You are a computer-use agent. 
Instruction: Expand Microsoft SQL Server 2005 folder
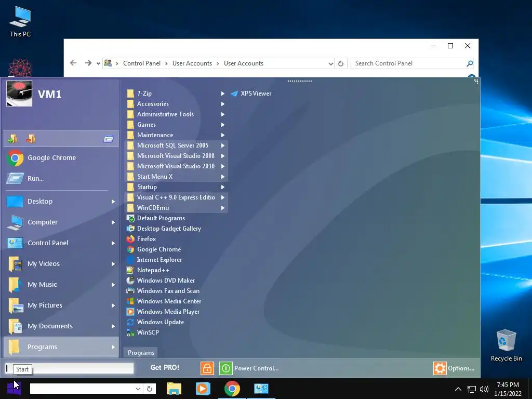176,145
